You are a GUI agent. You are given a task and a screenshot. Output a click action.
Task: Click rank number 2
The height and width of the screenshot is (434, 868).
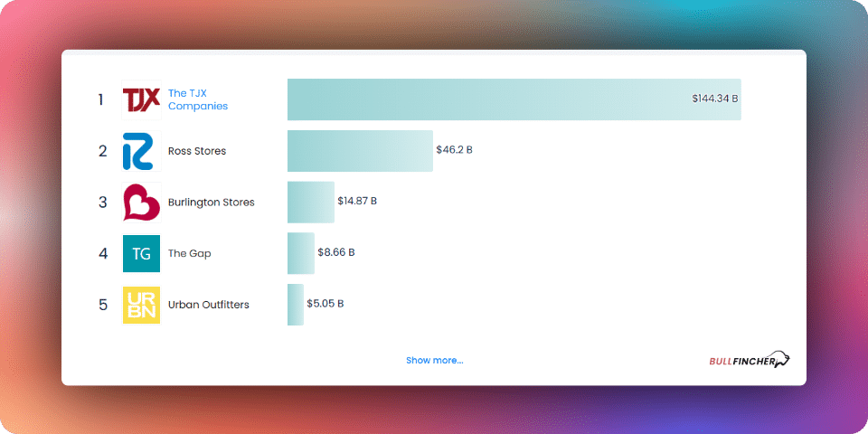[103, 151]
